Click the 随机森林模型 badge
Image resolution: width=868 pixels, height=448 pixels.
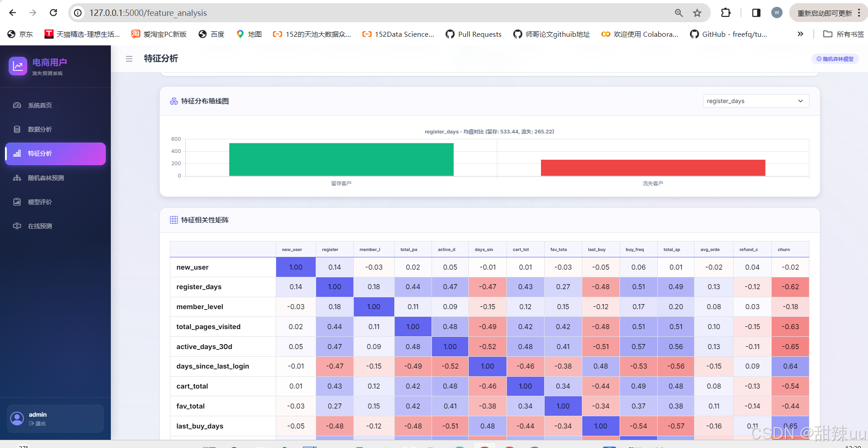pos(835,59)
